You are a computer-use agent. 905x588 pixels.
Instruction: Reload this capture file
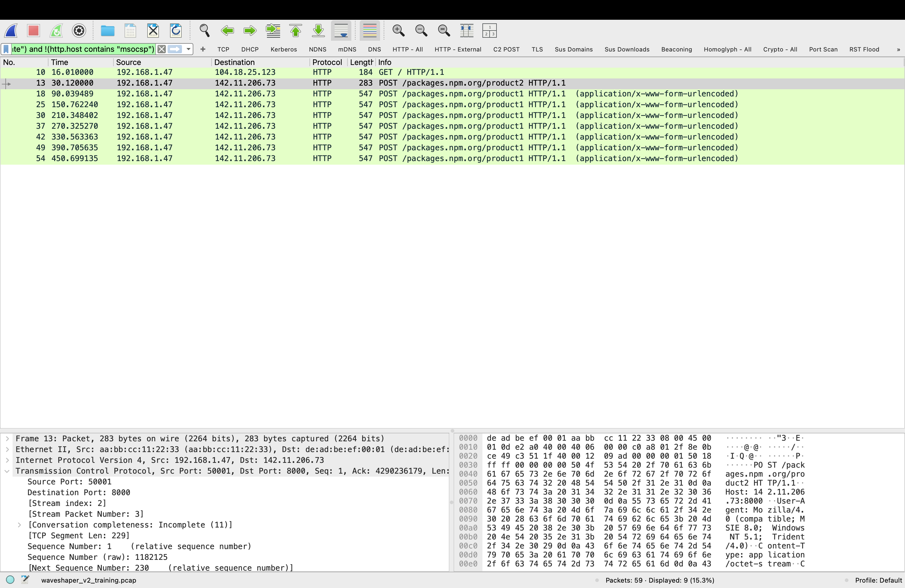[176, 31]
